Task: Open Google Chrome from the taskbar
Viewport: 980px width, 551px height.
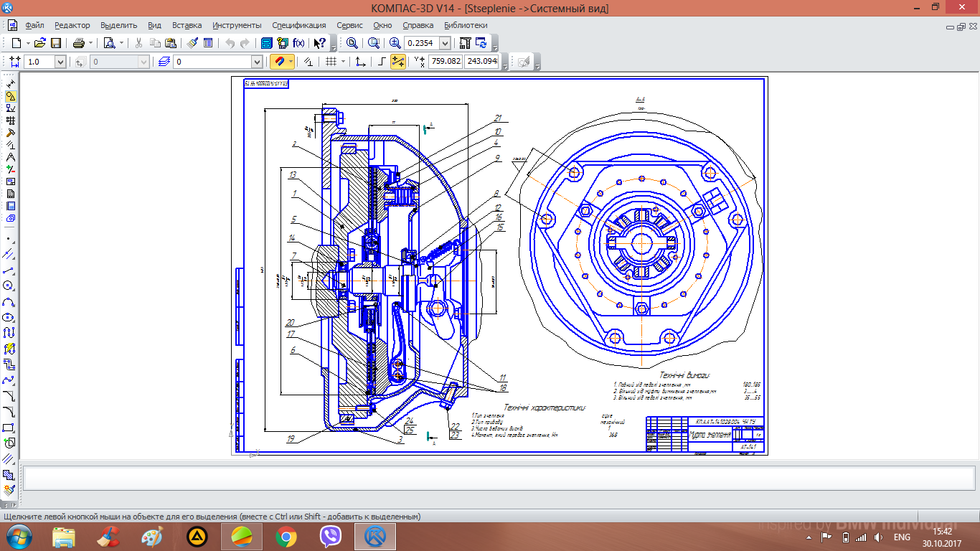Action: pos(286,536)
